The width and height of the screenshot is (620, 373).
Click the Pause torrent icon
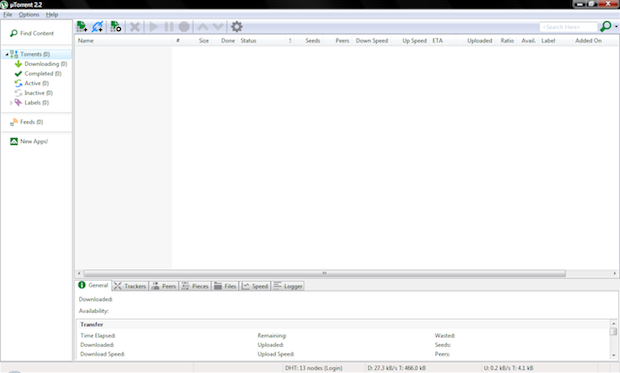[x=169, y=27]
